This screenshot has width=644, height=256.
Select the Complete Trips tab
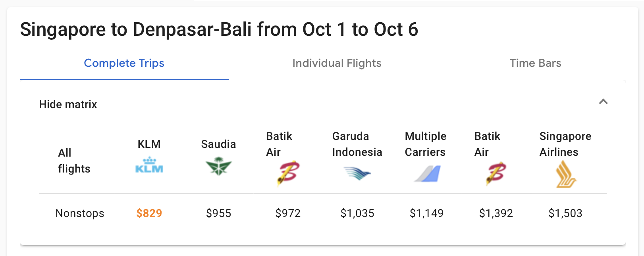click(124, 63)
